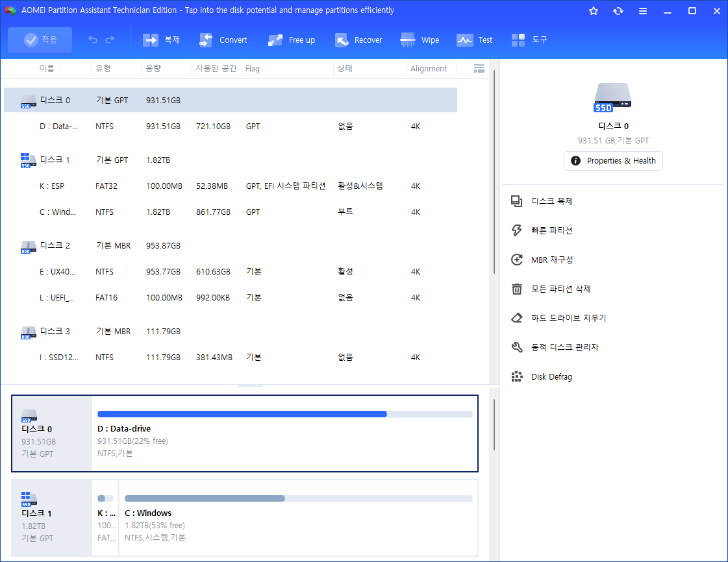728x562 pixels.
Task: Click the D : Data-drive usage bar
Action: 284,414
